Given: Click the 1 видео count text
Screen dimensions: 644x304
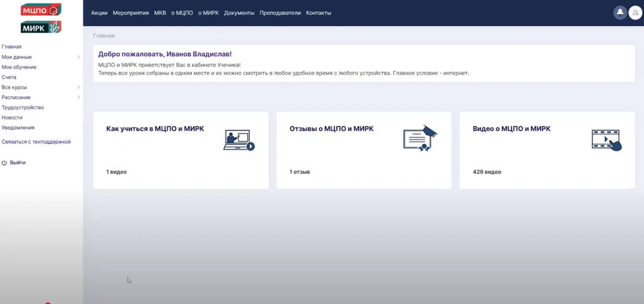Looking at the screenshot, I should 117,172.
